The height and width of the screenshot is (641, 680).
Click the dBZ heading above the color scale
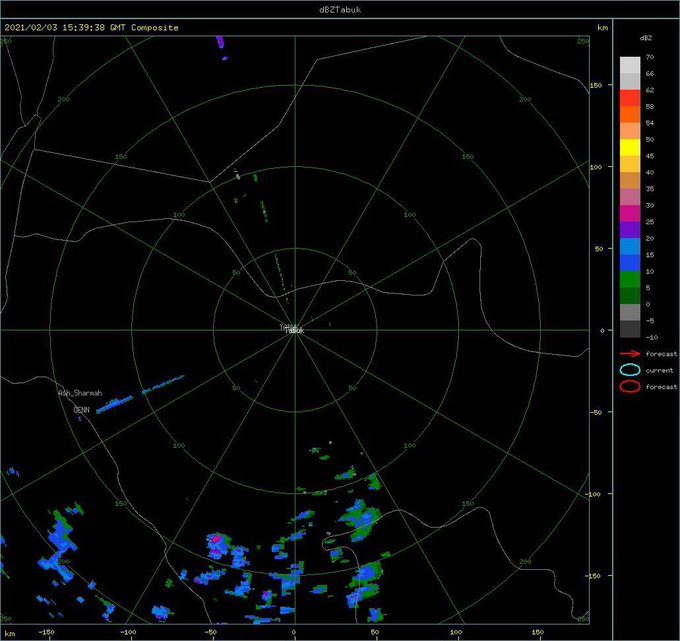(646, 38)
